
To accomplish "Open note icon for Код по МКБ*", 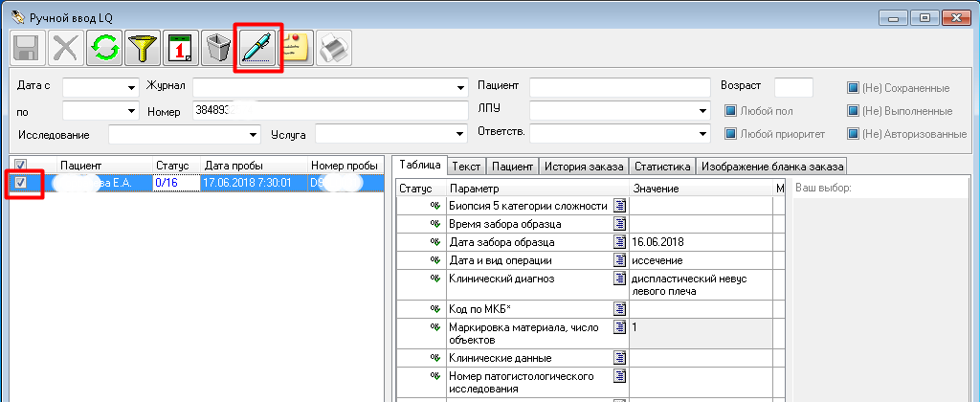I will (x=619, y=309).
